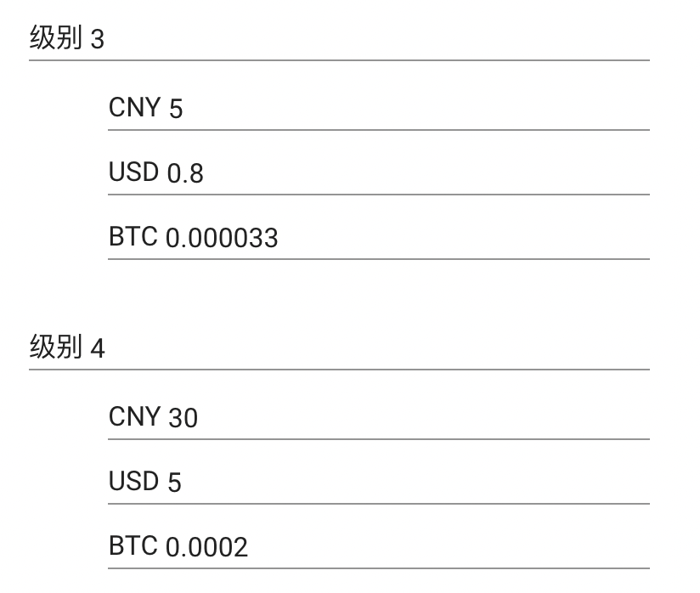Screen dimensions: 700x593
Task: Focus the CNY value 5 under 级别 3
Action: pyautogui.click(x=176, y=110)
